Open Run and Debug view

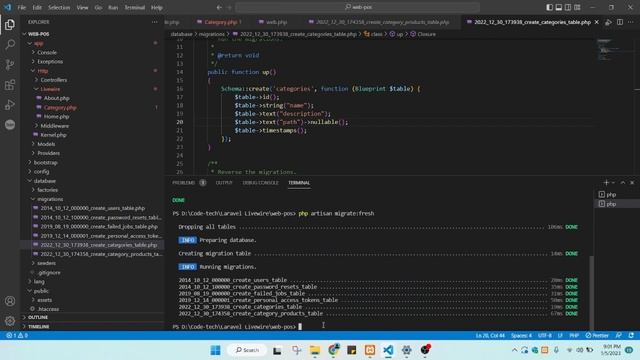(10, 104)
